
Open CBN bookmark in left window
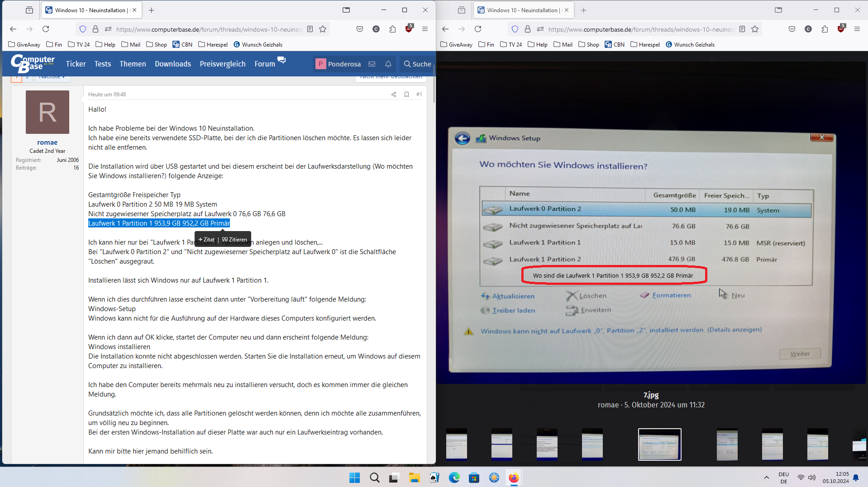182,44
